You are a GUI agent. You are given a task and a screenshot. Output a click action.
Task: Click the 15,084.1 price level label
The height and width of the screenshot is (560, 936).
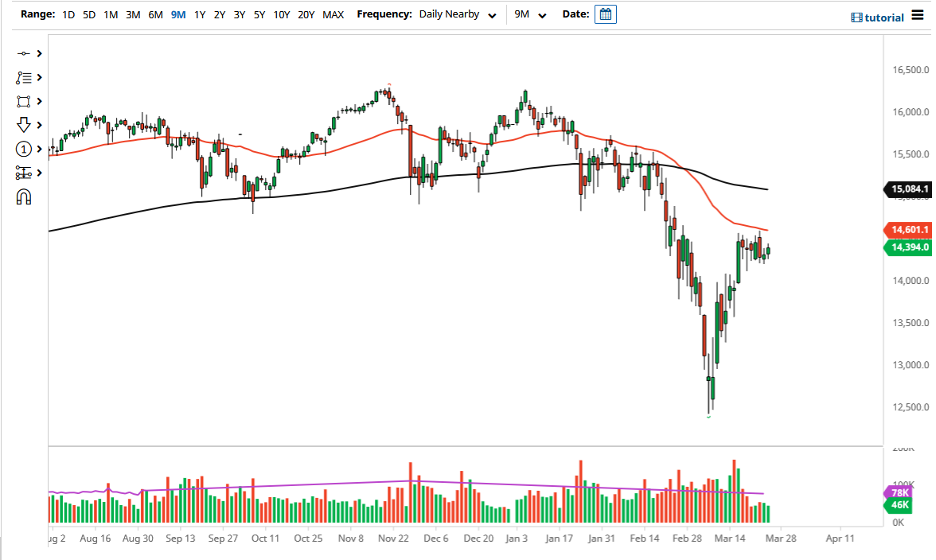pyautogui.click(x=908, y=189)
